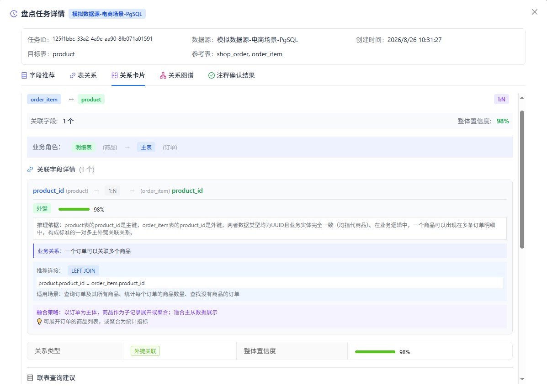
Task: Click the gray 1:N tag in the field row
Action: click(112, 191)
